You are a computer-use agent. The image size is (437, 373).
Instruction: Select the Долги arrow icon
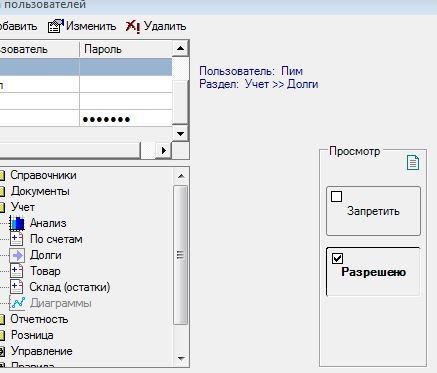(x=17, y=255)
